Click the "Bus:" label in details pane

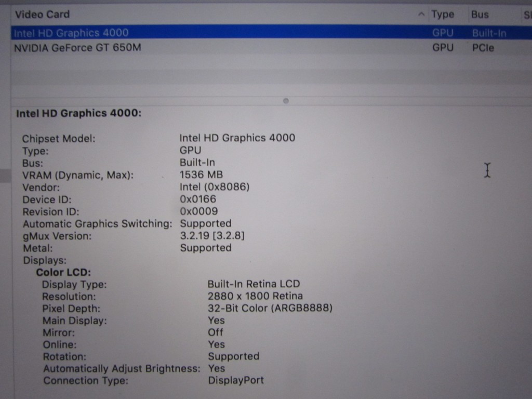coord(33,163)
